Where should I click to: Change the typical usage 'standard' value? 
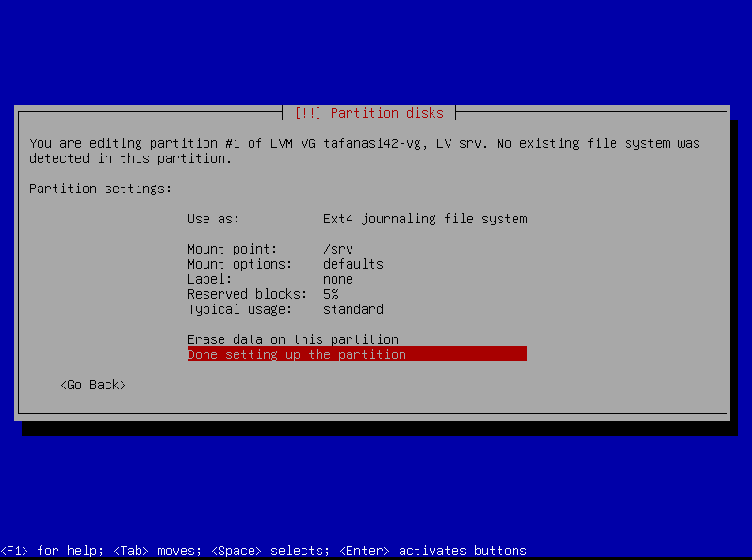tap(352, 309)
